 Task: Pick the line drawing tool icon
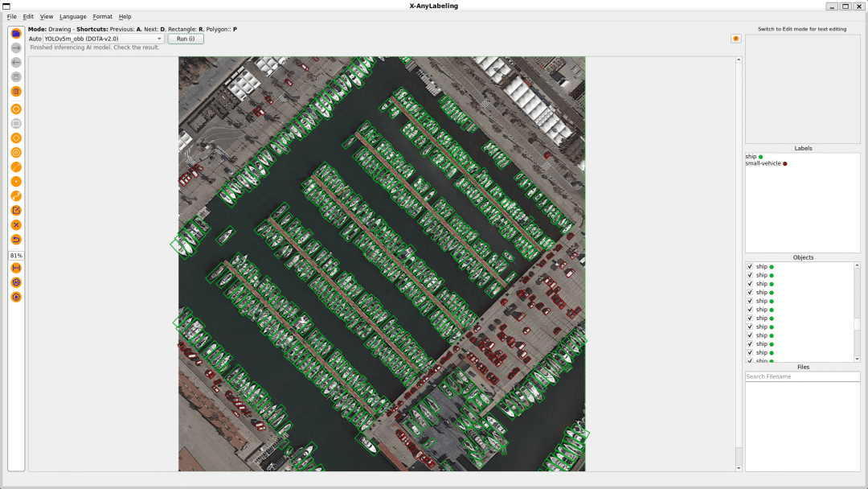tap(16, 166)
